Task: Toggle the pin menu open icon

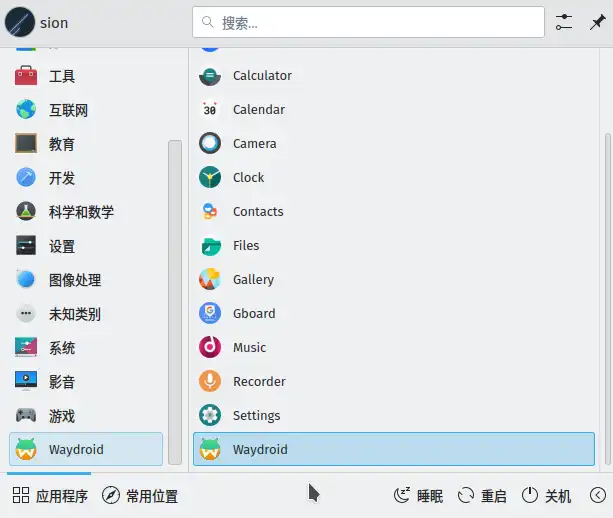Action: point(595,22)
